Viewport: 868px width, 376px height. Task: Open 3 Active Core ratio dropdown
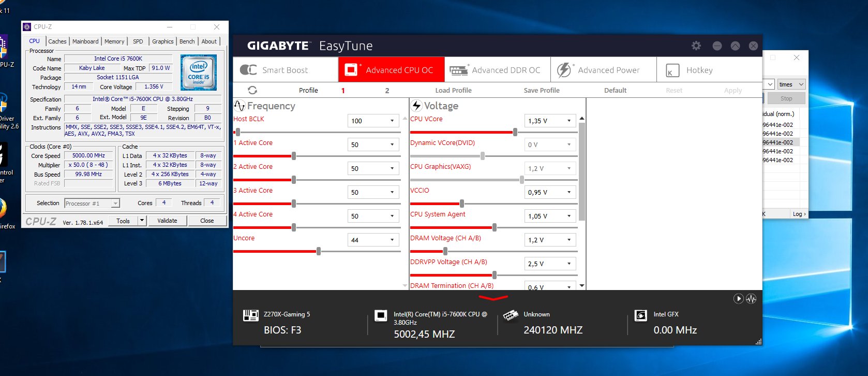[392, 192]
